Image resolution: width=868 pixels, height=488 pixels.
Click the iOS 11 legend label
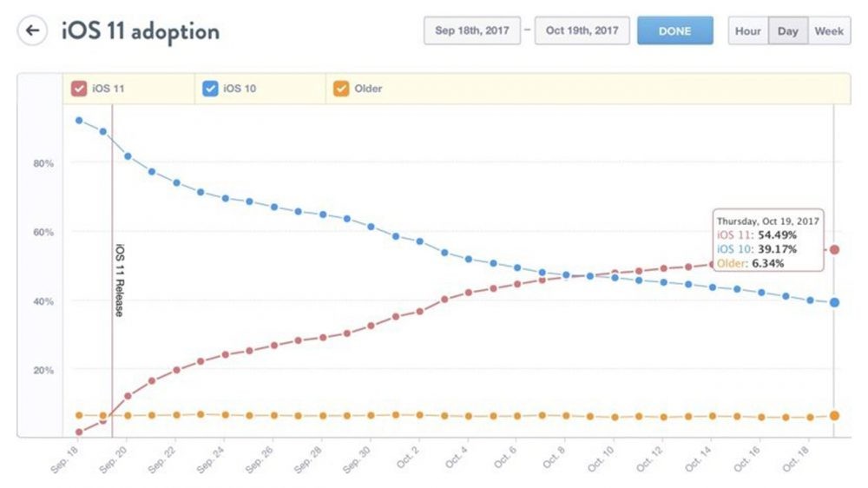click(x=107, y=89)
